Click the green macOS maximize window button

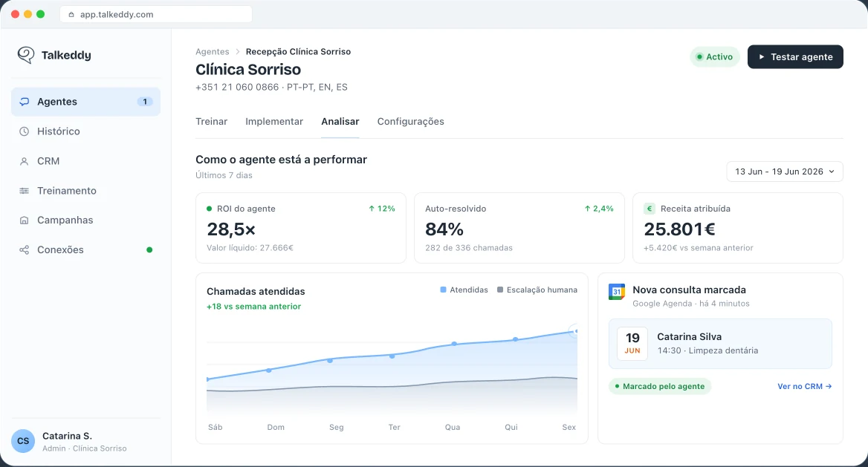(x=40, y=14)
